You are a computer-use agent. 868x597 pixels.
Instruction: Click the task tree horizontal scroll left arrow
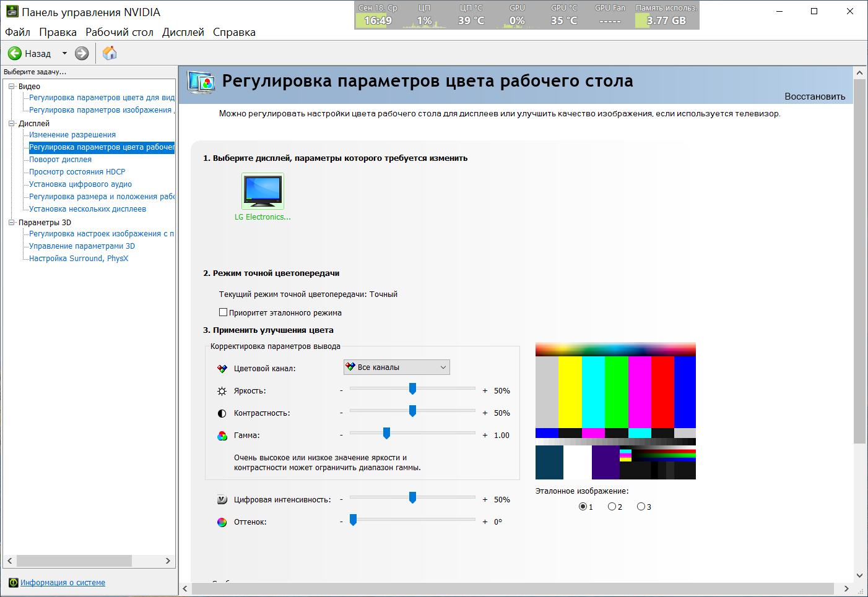click(9, 560)
